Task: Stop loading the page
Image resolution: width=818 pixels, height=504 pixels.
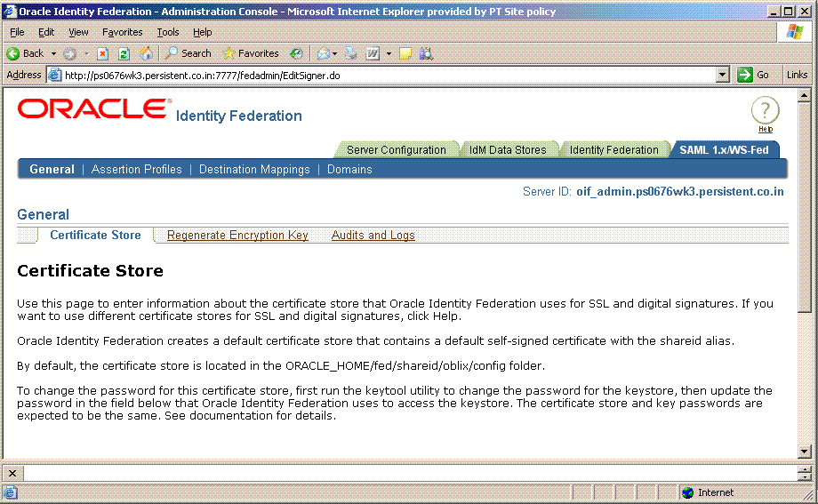Action: pos(103,53)
